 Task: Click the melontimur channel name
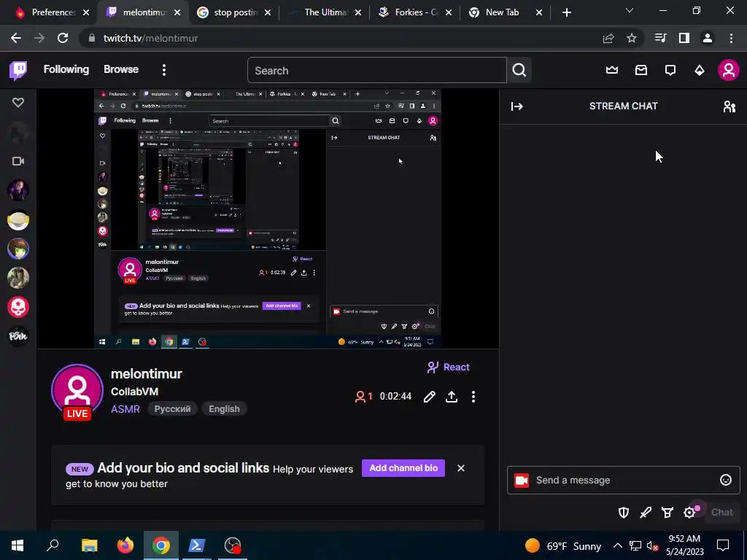pyautogui.click(x=147, y=374)
